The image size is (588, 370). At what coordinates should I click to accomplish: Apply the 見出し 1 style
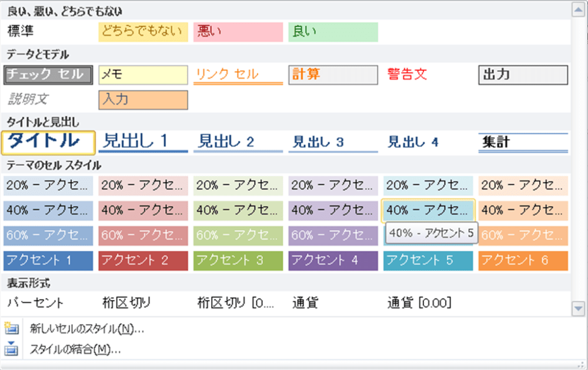pyautogui.click(x=143, y=142)
